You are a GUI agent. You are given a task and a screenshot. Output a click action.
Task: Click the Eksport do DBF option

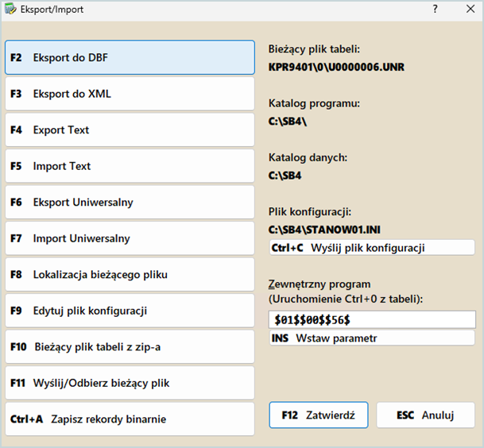coord(130,58)
